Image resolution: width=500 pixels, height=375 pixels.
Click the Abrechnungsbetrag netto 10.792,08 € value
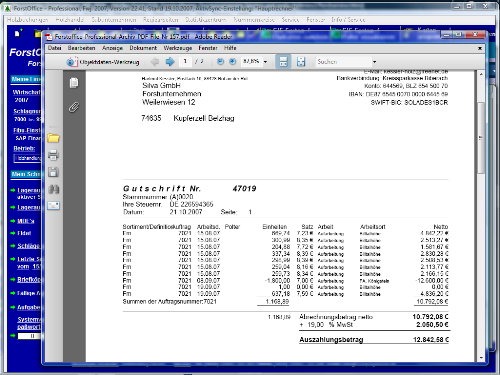(431, 317)
